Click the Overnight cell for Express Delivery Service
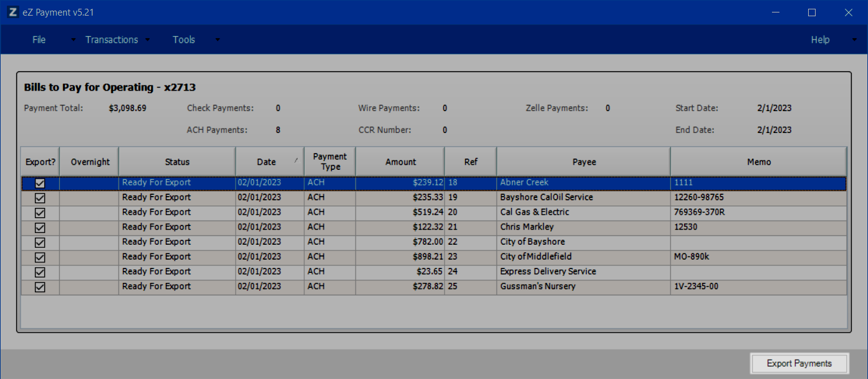 89,272
